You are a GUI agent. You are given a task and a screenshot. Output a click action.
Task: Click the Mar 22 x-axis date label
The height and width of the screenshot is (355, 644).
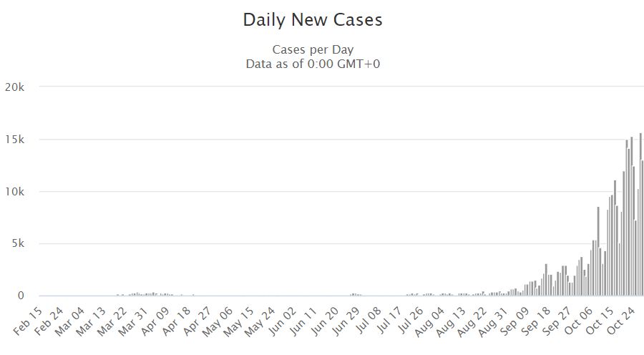click(x=112, y=321)
